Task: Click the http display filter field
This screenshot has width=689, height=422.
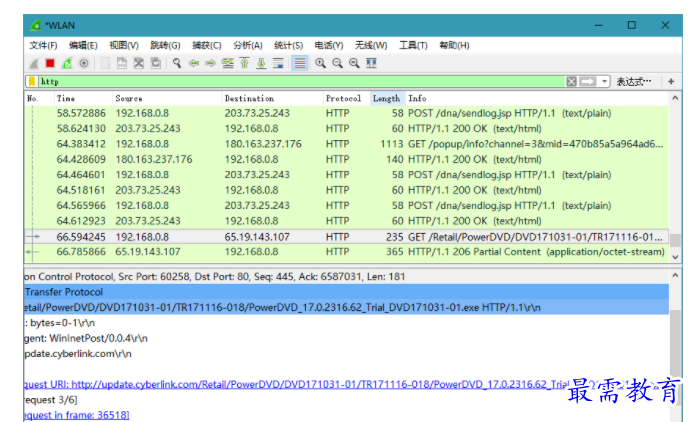Action: click(x=300, y=81)
